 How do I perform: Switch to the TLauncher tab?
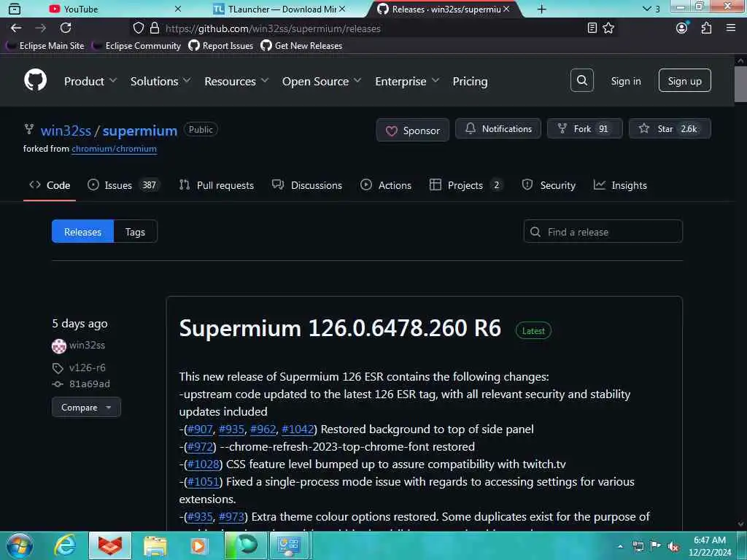279,9
